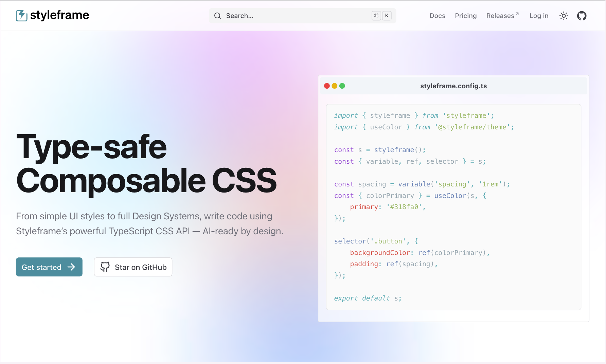Viewport: 606px width, 364px height.
Task: Click the const { colorPrimary } = useColor line
Action: coord(410,196)
